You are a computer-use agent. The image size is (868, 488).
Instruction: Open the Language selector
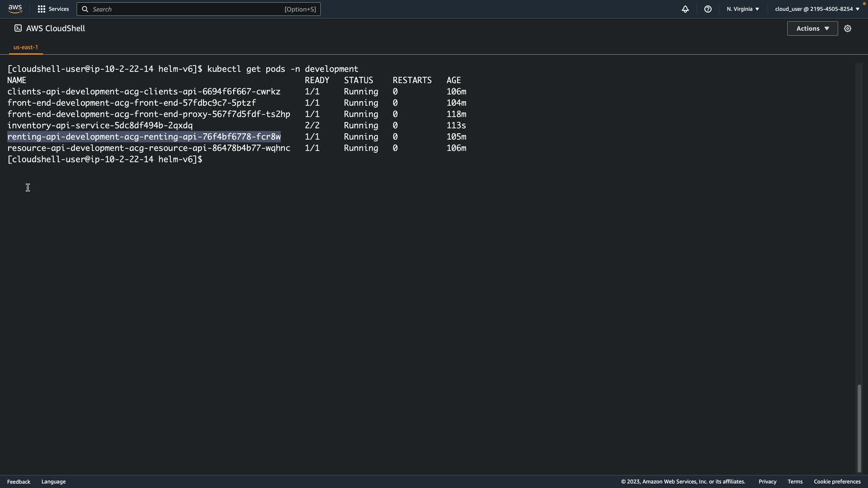(53, 482)
